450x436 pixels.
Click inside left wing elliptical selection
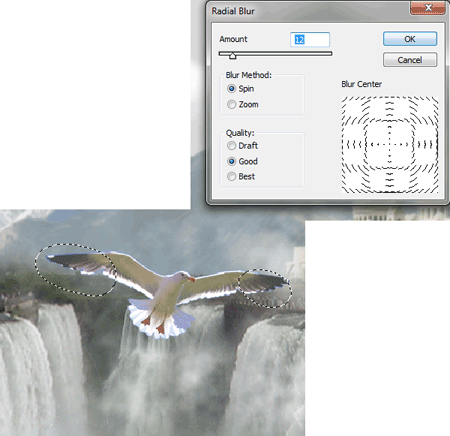click(76, 270)
